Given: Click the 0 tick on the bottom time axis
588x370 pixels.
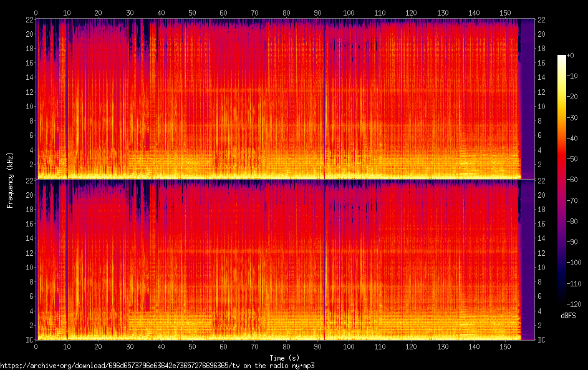Looking at the screenshot, I should click(36, 346).
